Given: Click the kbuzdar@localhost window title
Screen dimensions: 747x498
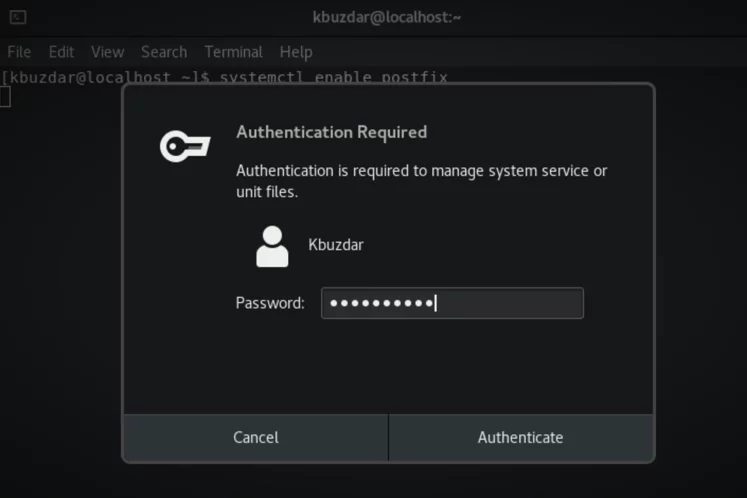Looking at the screenshot, I should click(386, 17).
